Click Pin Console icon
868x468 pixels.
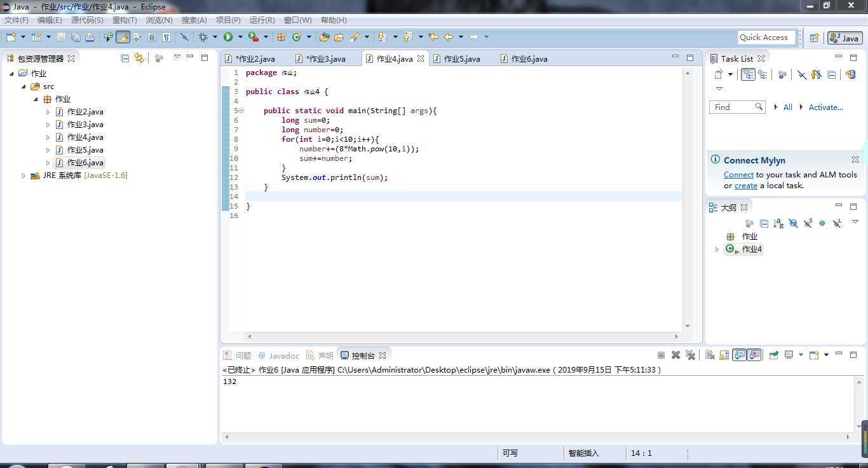point(773,355)
